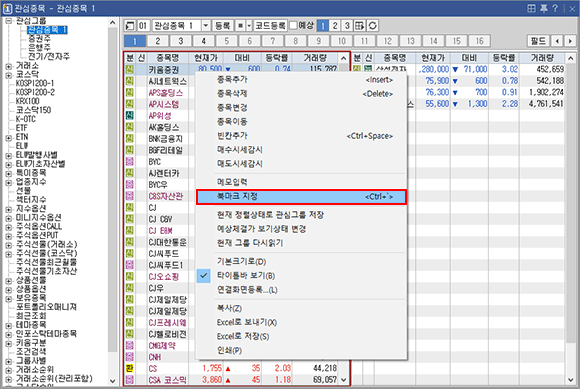Click the pink icon beside CSA 코스믹

click(129, 379)
